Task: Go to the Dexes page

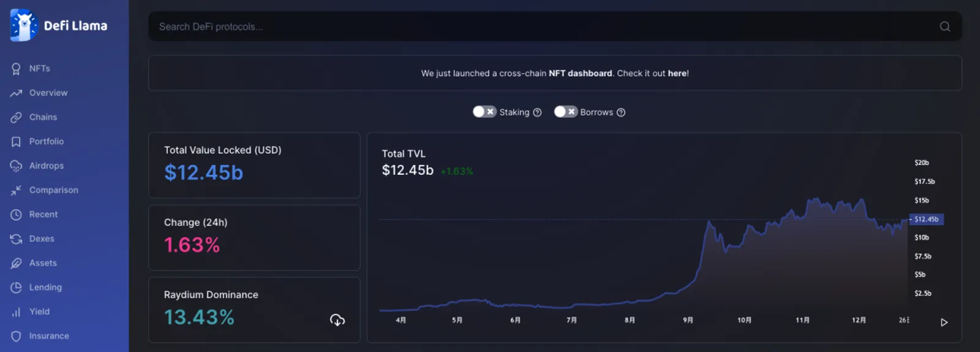Action: click(x=42, y=239)
